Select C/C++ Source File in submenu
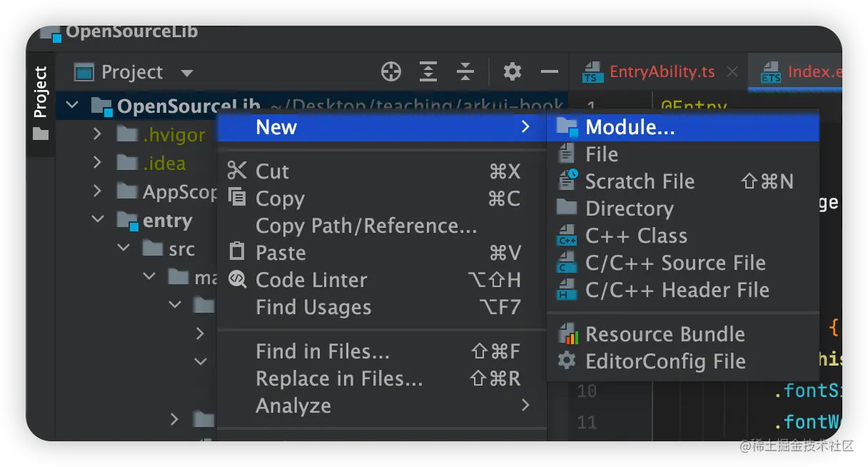 683,263
